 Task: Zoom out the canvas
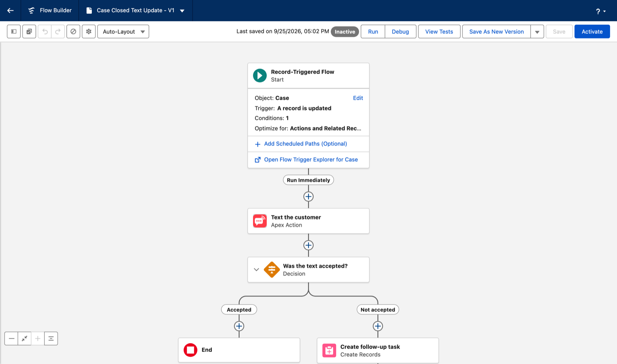click(12, 339)
